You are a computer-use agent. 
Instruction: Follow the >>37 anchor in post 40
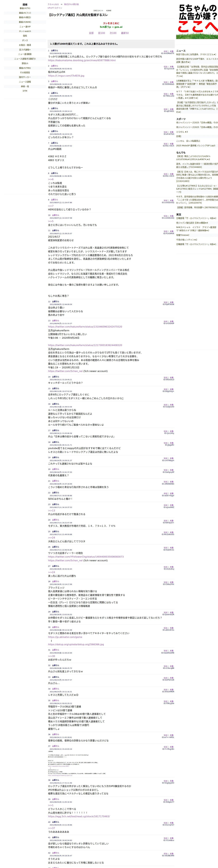click(52, 828)
